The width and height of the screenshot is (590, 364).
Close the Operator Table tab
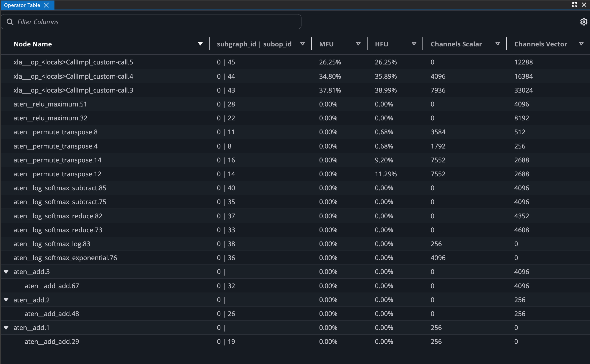click(x=46, y=5)
